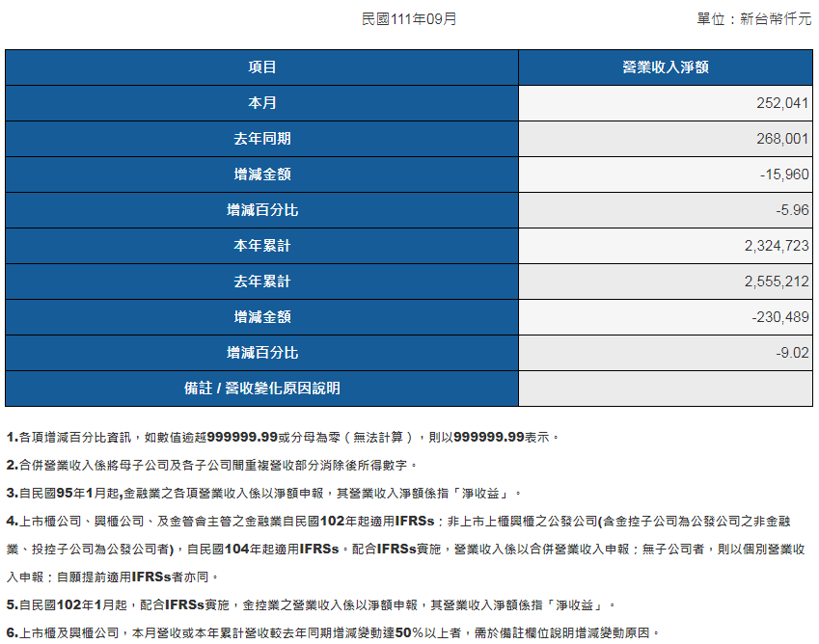Viewport: 819px width, 644px height.
Task: Select the 去年同期 row label
Action: coord(261,139)
